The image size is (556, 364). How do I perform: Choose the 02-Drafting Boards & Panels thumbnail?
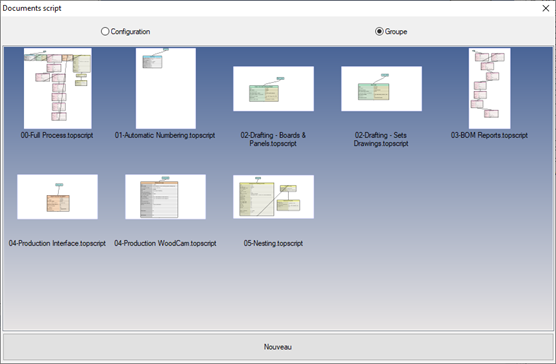[x=273, y=89]
